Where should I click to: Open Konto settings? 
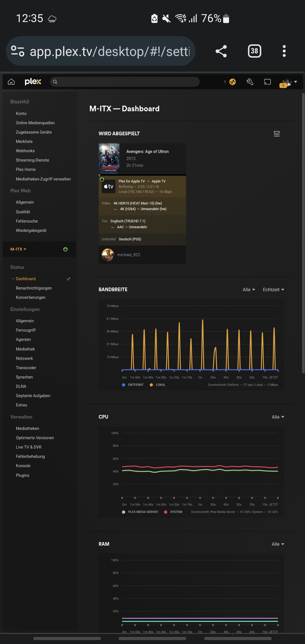point(21,114)
